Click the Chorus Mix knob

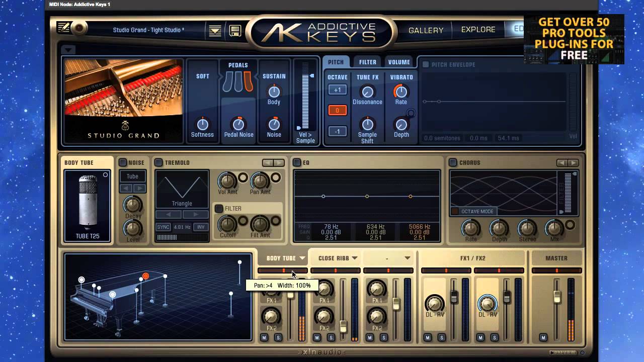[554, 228]
